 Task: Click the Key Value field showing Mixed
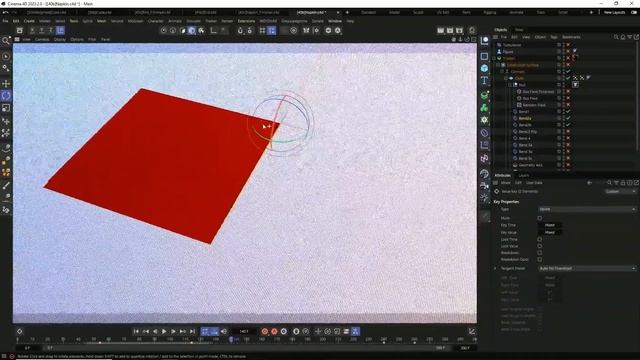click(550, 232)
